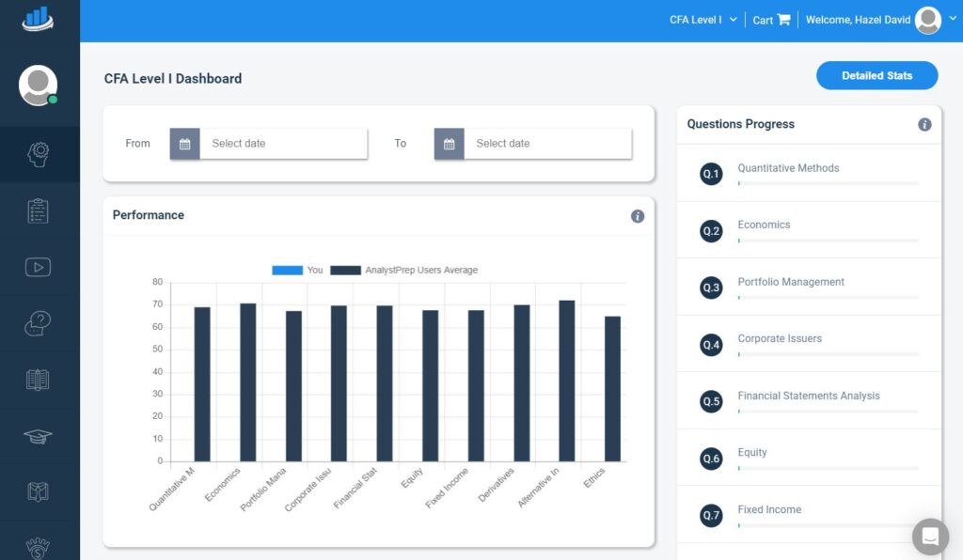Open the open book sidebar icon
Screen dimensions: 963x560
click(39, 380)
